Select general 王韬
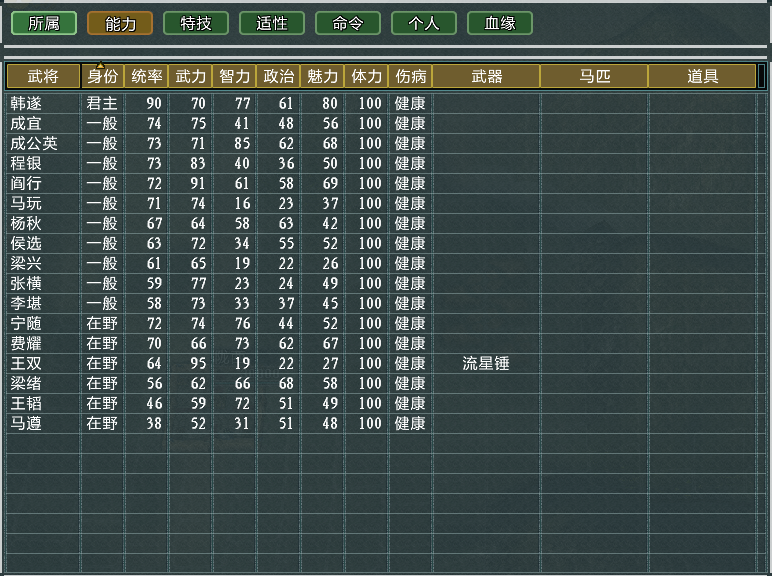 pos(26,404)
